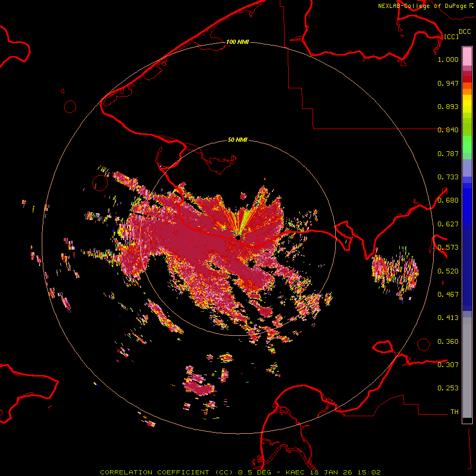Click the 18 JAN 26 15:02 timestamp

[x=345, y=472]
